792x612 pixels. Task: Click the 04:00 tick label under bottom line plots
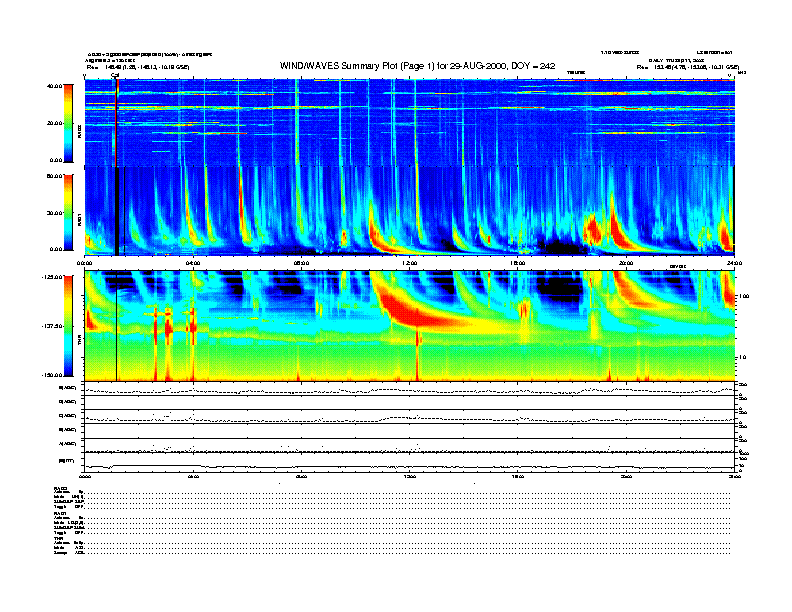click(193, 476)
